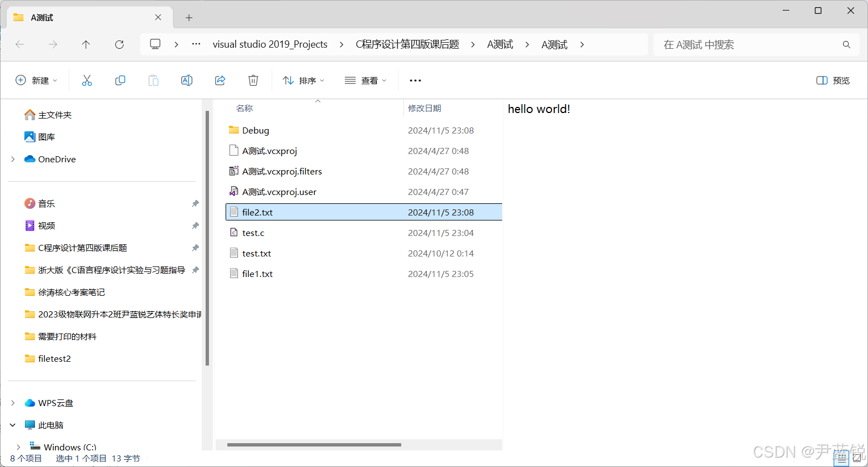Expand OneDrive in the navigation pane
868x467 pixels.
[x=12, y=159]
